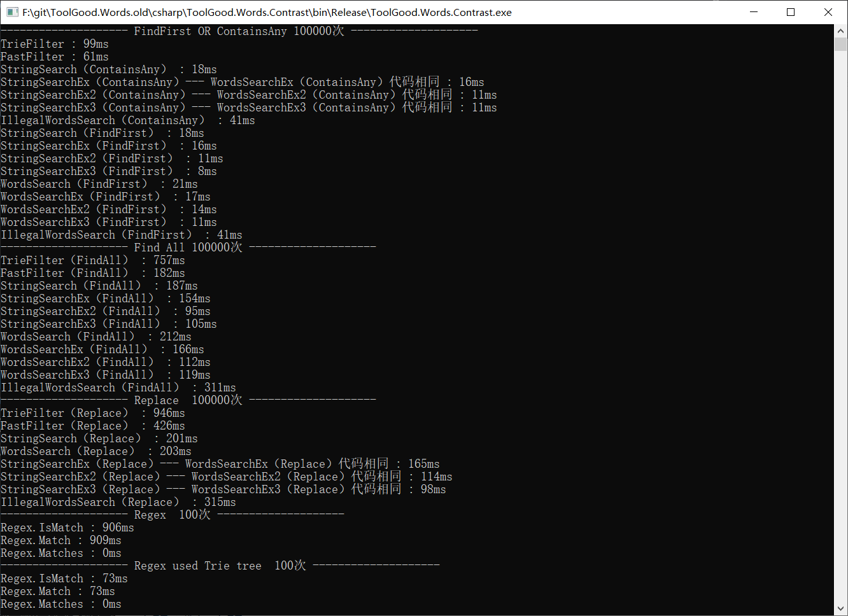The image size is (848, 616).
Task: Click 'FastFilter (FindAll) : 182ms' line
Action: click(x=93, y=273)
